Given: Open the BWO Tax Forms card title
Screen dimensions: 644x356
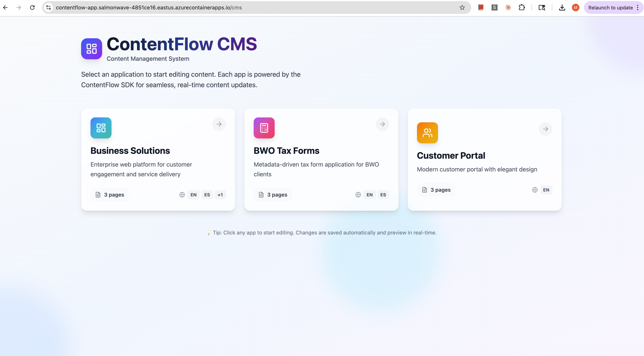Looking at the screenshot, I should coord(287,151).
